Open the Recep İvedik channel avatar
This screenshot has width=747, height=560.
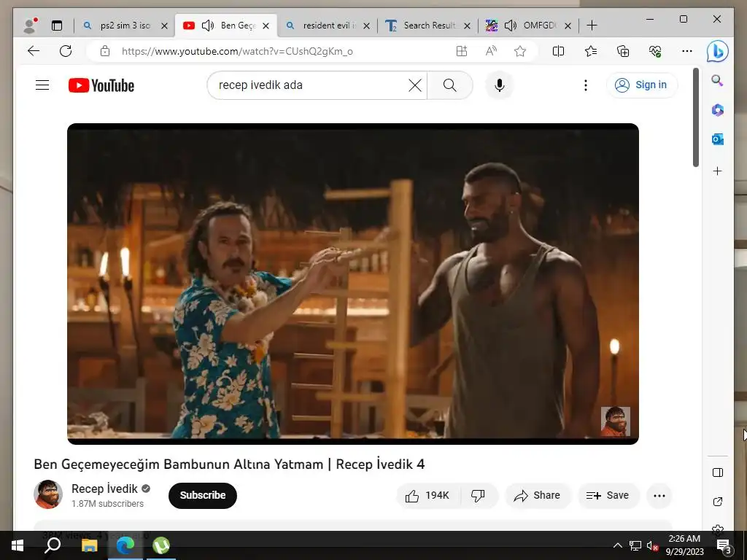coord(48,495)
